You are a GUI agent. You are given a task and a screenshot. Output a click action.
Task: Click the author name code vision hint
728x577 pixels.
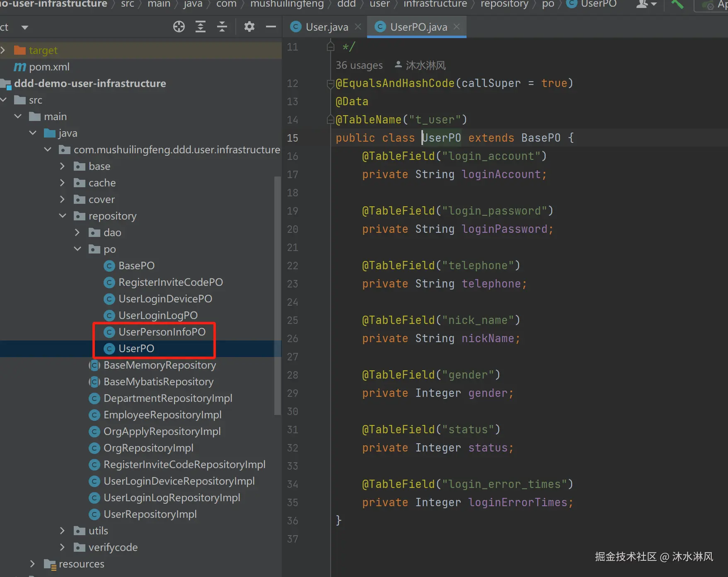click(425, 65)
